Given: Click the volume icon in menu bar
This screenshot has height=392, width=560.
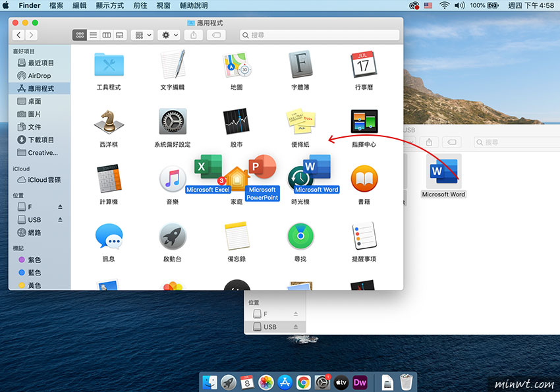Looking at the screenshot, I should click(x=460, y=5).
